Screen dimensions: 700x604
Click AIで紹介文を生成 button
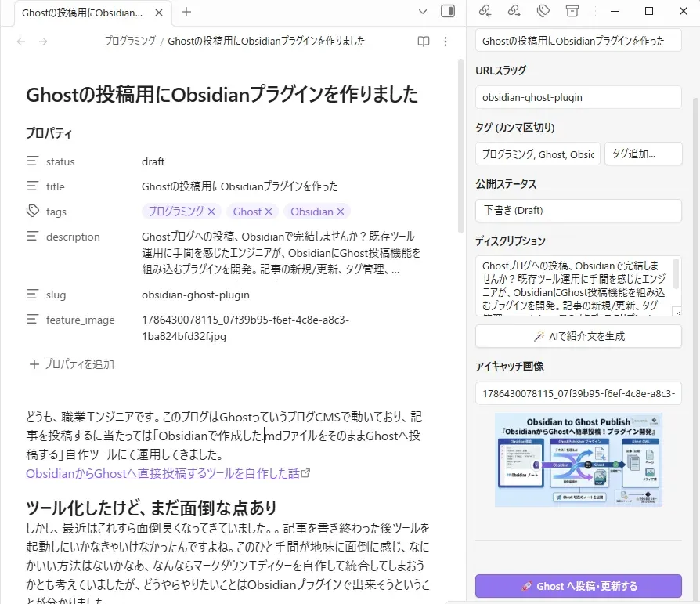[x=578, y=336]
